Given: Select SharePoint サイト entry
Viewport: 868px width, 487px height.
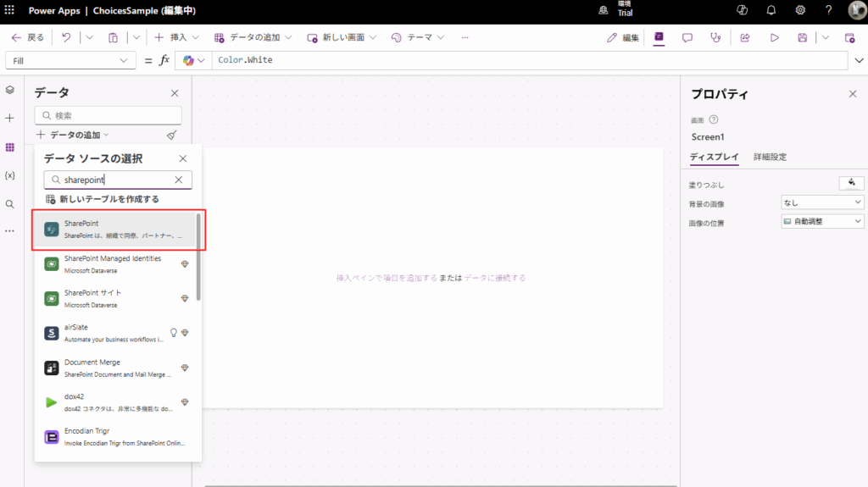Looking at the screenshot, I should 115,298.
